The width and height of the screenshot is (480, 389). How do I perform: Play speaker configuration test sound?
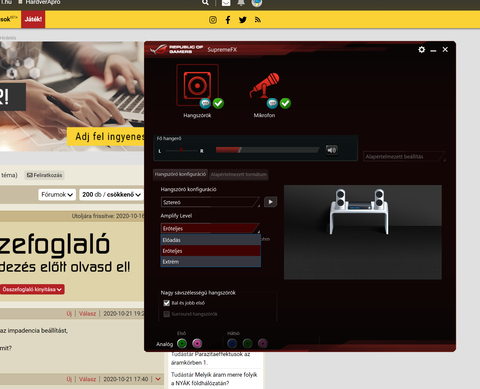click(x=270, y=202)
